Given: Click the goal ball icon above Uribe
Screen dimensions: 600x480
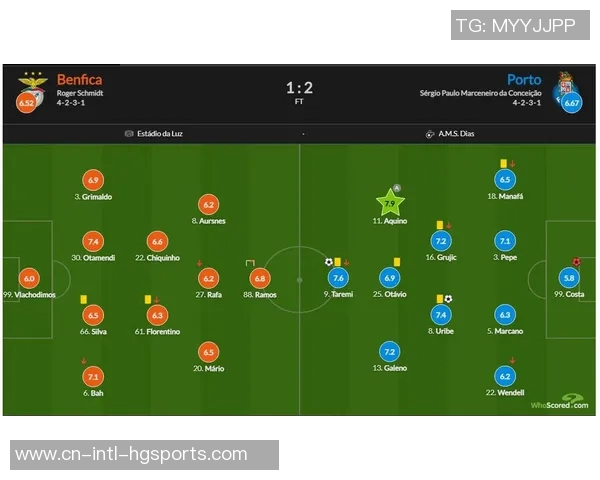Looking at the screenshot, I should pos(448,298).
